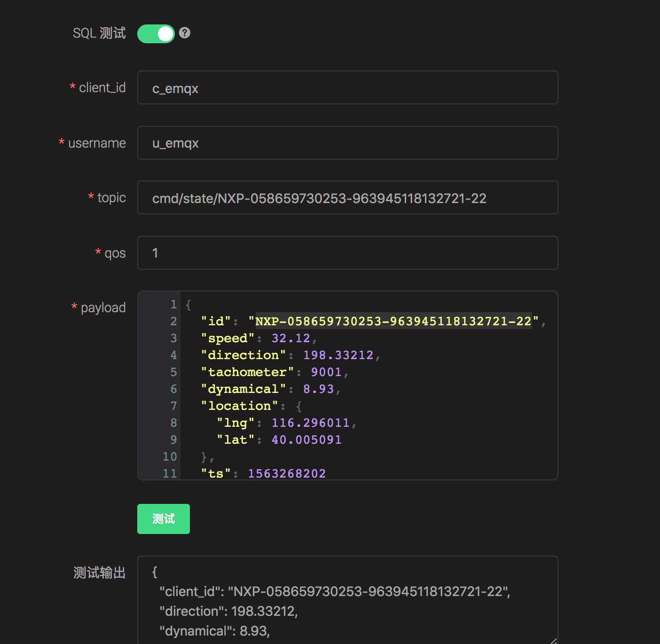Image resolution: width=660 pixels, height=644 pixels.
Task: Toggle the SQL 测试 switch off
Action: (x=156, y=33)
